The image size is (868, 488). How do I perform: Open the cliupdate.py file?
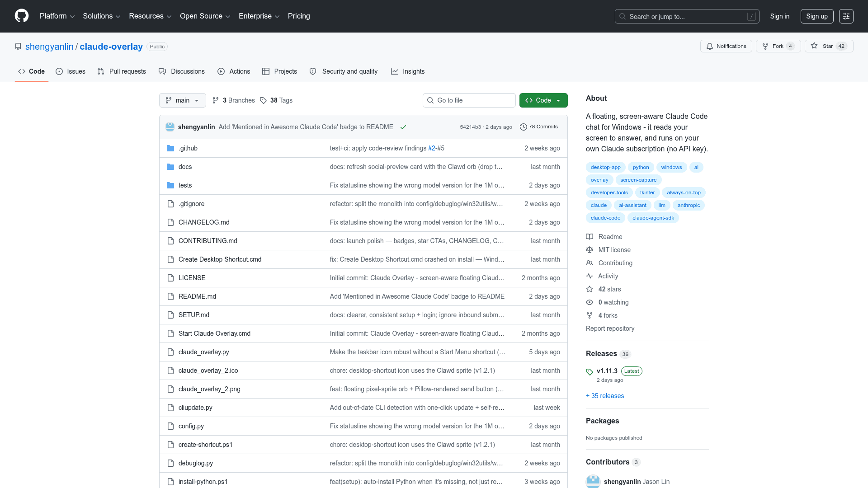tap(195, 408)
